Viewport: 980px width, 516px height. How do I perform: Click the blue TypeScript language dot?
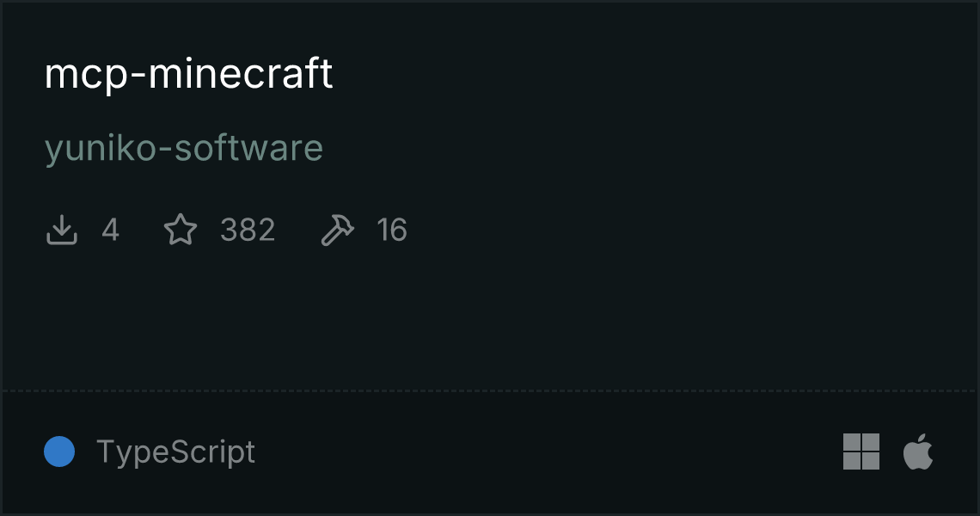(x=59, y=451)
